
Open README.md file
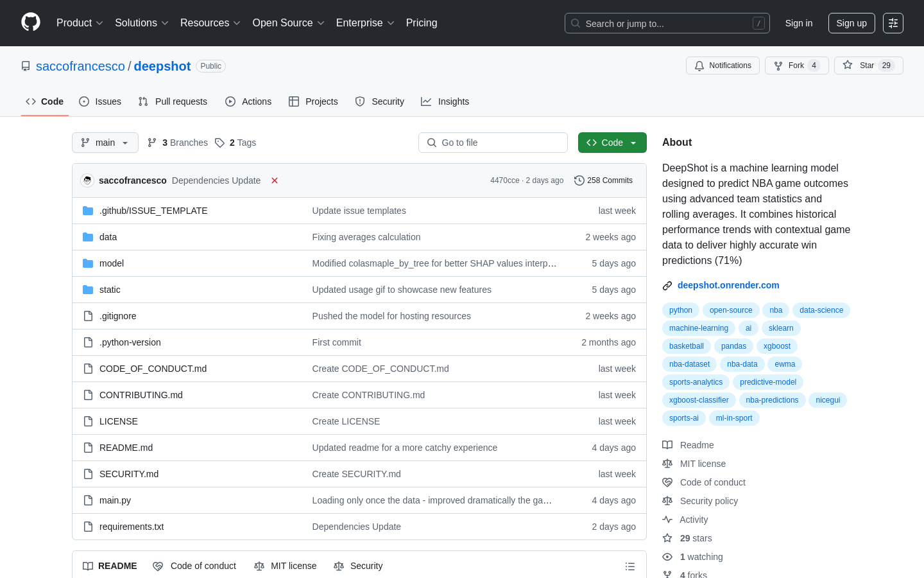[126, 448]
